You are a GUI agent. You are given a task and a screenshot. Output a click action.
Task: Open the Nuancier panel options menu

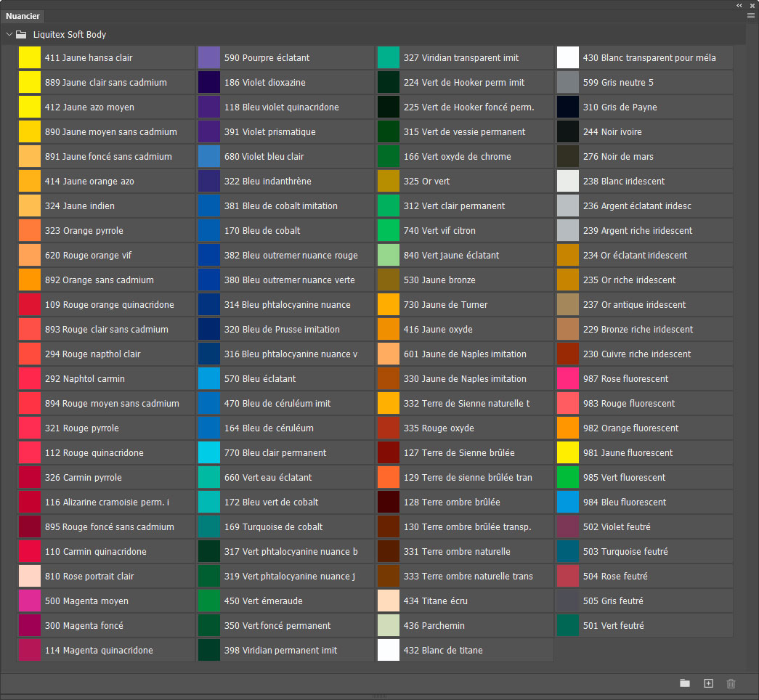coord(750,15)
